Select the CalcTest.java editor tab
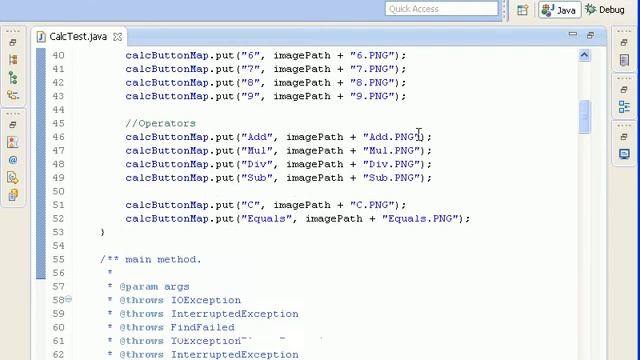The image size is (640, 360). click(78, 37)
